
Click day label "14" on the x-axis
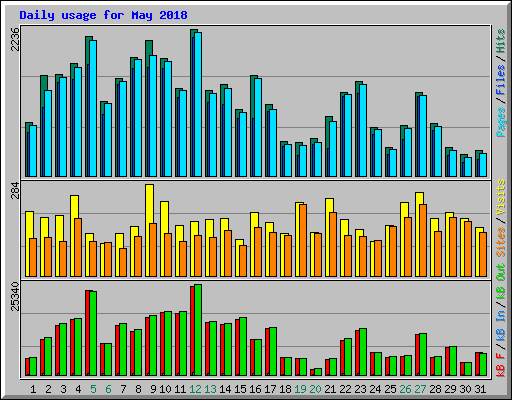[x=225, y=389]
